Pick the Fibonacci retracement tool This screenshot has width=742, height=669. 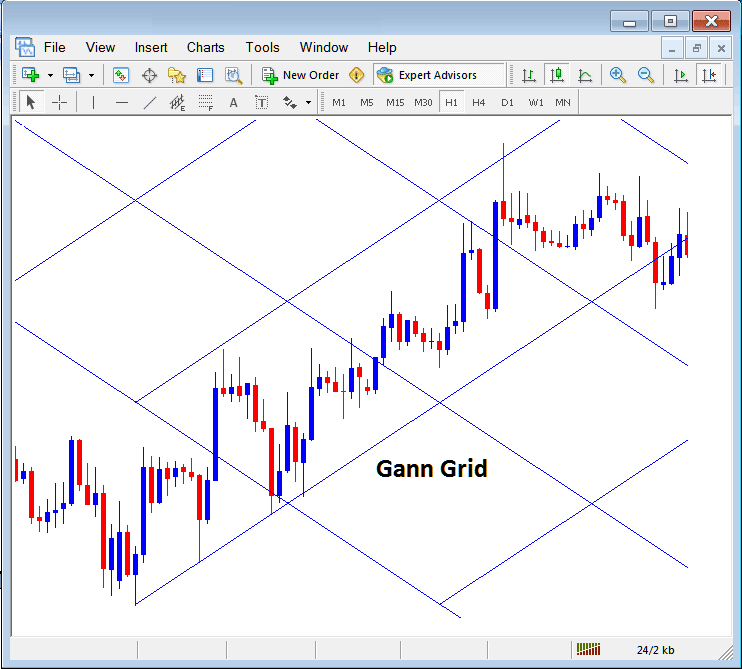pyautogui.click(x=206, y=102)
